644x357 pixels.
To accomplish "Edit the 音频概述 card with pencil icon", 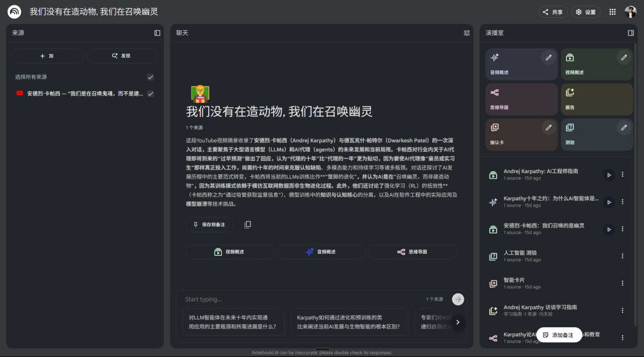I will tap(549, 57).
